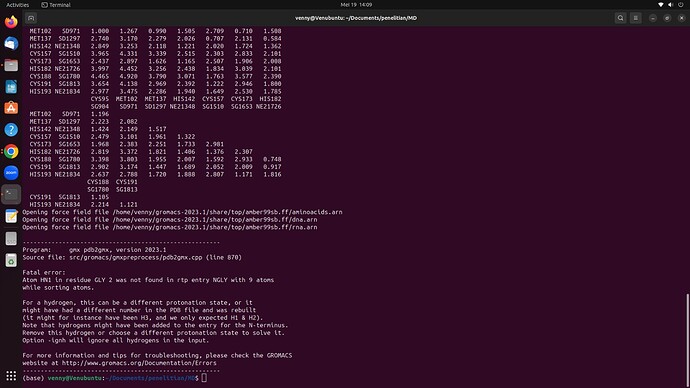Click the window title venny@Venubuntu path
This screenshot has height=388, width=690.
(x=356, y=18)
